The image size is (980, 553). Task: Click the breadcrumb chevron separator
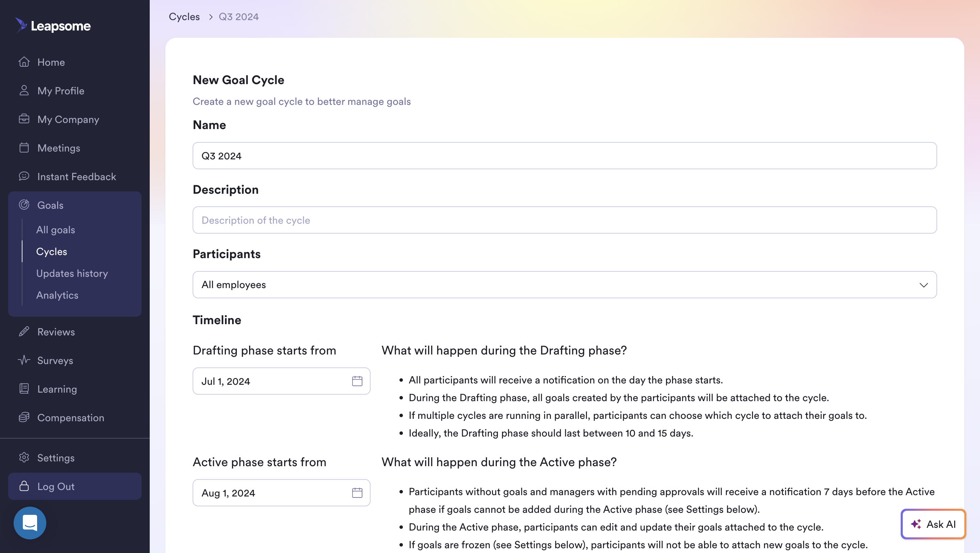(210, 17)
